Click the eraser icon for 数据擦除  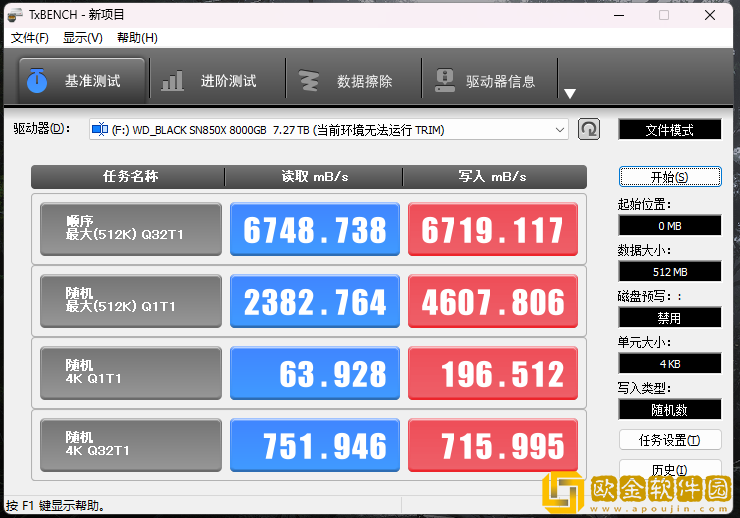(309, 81)
